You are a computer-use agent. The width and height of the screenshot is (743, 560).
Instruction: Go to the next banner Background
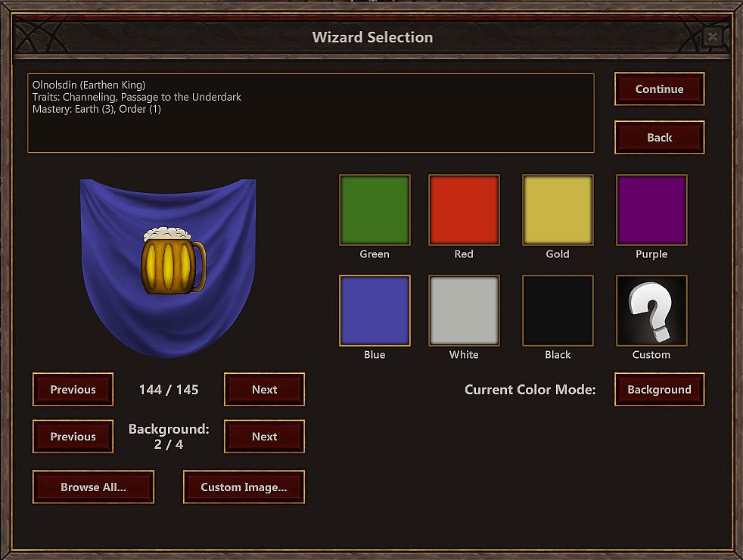[x=264, y=437]
